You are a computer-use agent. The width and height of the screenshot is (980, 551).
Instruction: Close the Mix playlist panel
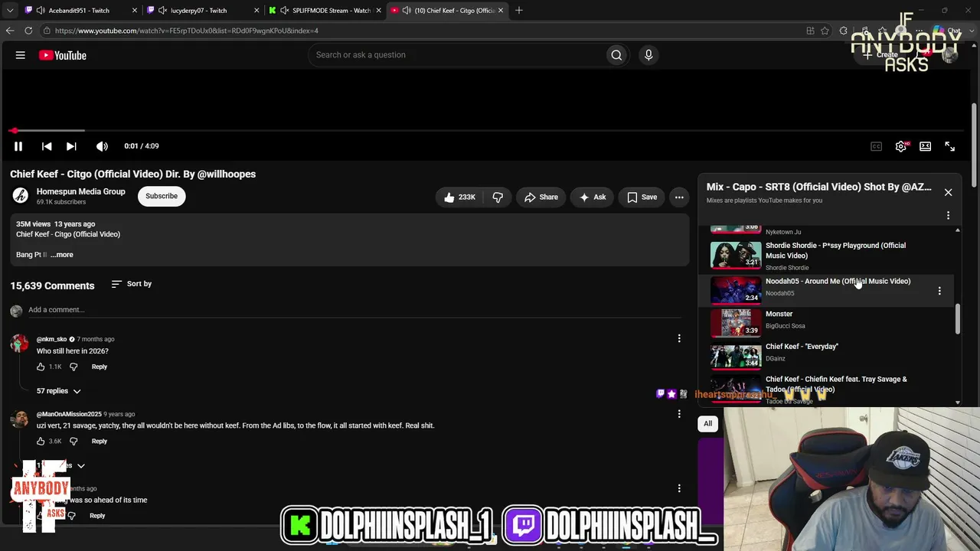[x=948, y=192]
